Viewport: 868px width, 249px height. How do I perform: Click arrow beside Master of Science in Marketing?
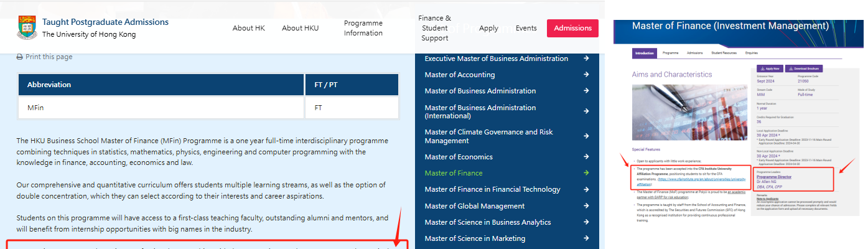[x=586, y=238]
